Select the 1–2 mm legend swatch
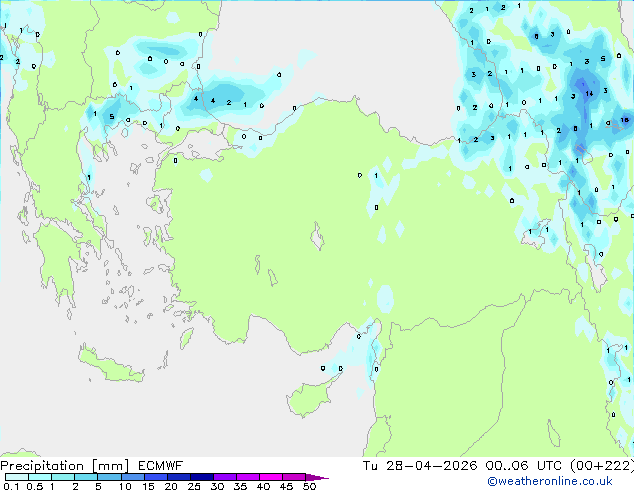Screen dimensions: 634x490 pyautogui.click(x=63, y=477)
